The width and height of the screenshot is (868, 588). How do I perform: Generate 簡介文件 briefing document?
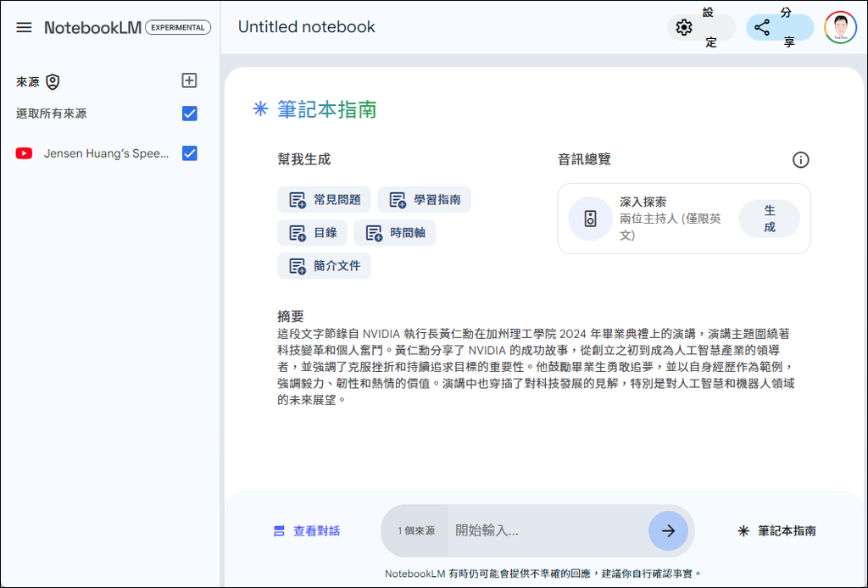coord(324,266)
